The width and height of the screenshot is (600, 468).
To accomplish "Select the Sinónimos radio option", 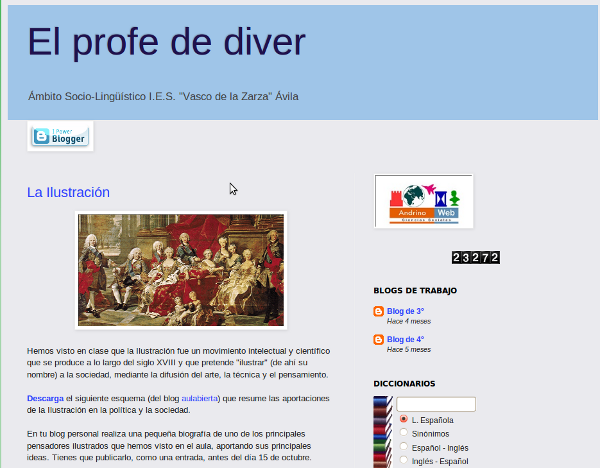I will pyautogui.click(x=403, y=432).
